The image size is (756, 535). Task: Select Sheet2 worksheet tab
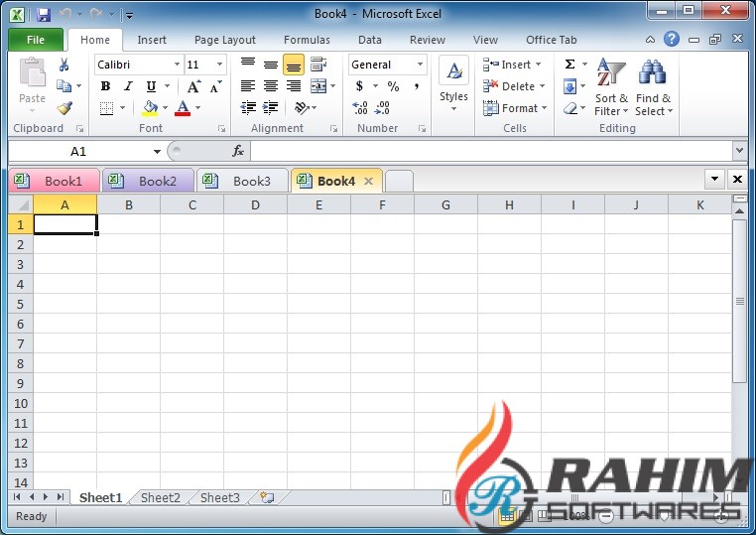pos(160,497)
